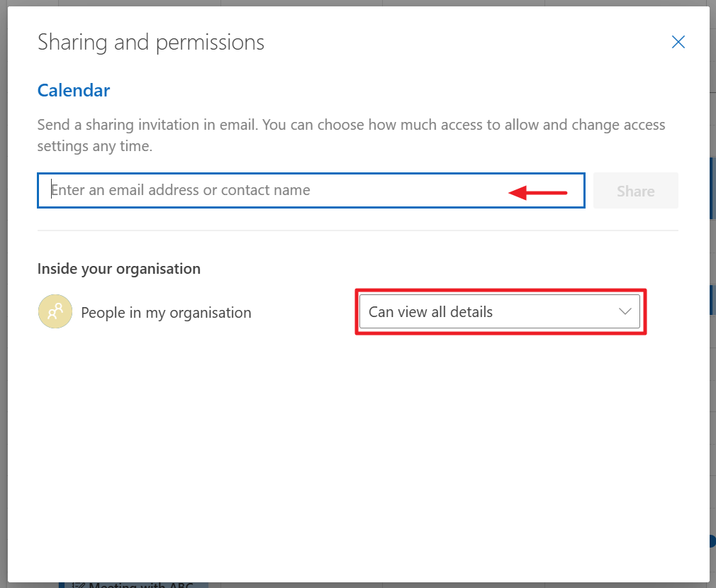Viewport: 716px width, 588px height.
Task: Open the 'Can view all details' permission dropdown
Action: pyautogui.click(x=500, y=311)
